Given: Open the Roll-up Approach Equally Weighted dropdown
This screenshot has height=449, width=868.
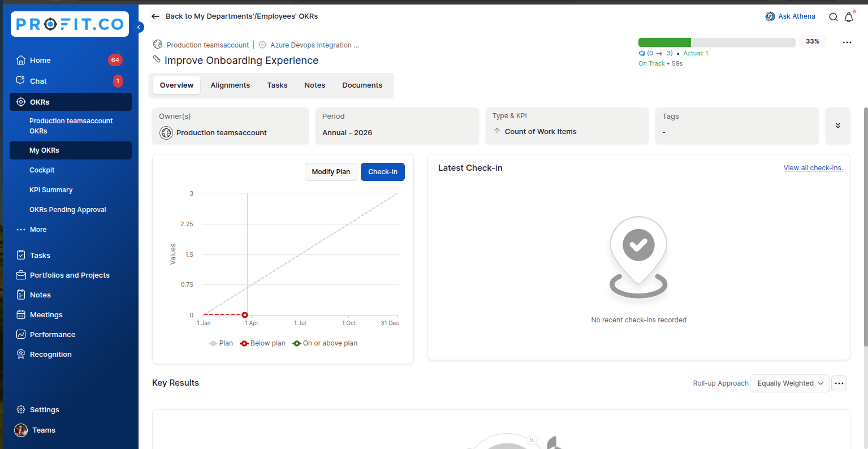Looking at the screenshot, I should coord(790,383).
